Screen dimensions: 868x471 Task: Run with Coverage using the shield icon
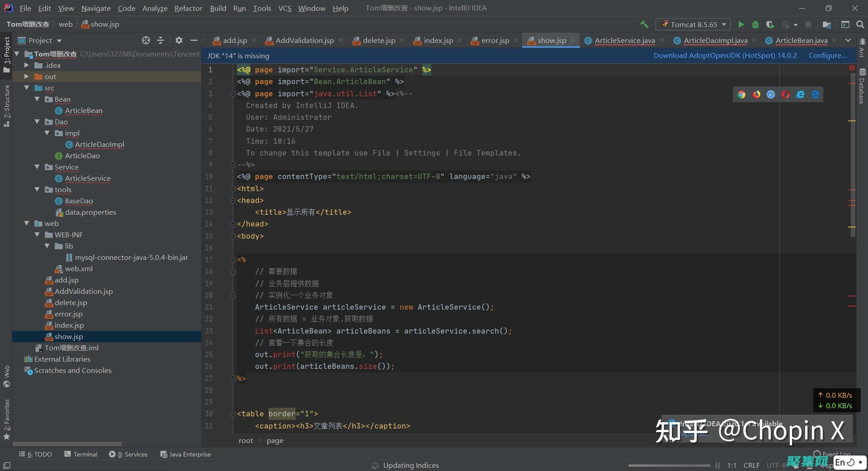[x=770, y=24]
